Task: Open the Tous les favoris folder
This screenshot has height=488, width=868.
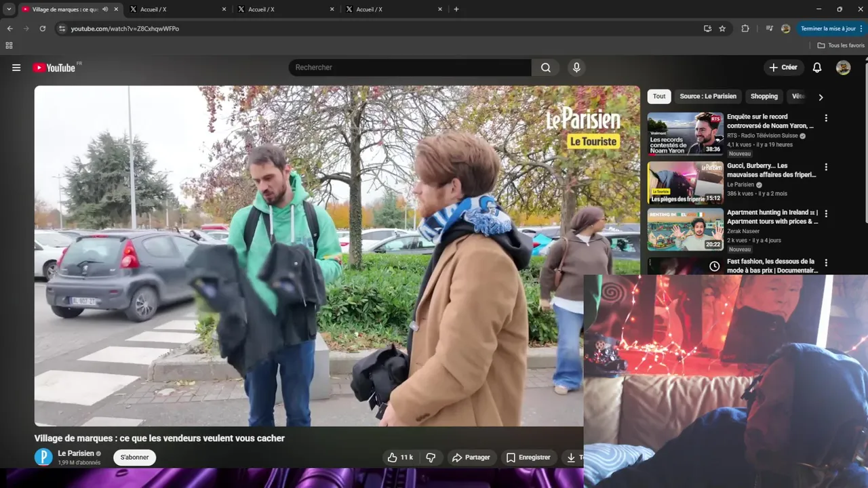Action: 841,45
